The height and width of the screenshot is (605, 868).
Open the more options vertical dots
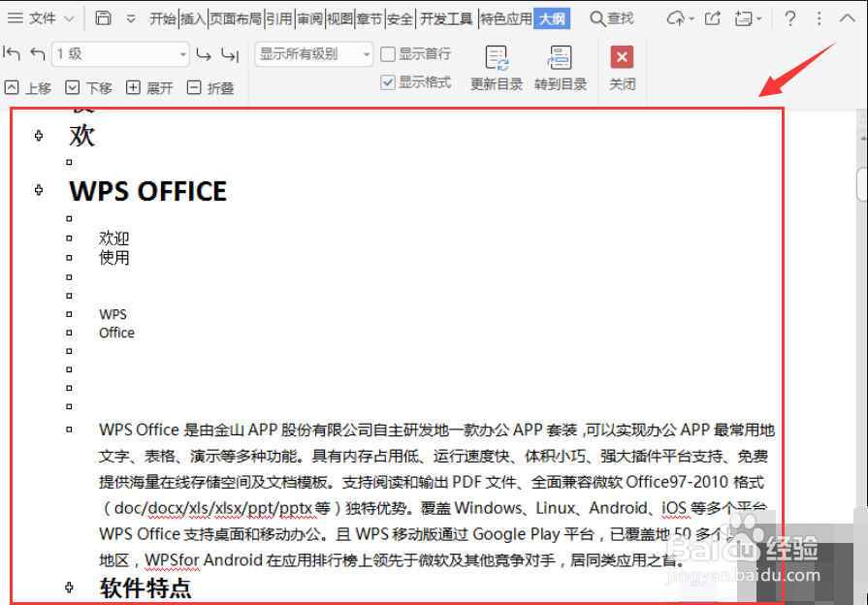pos(819,18)
